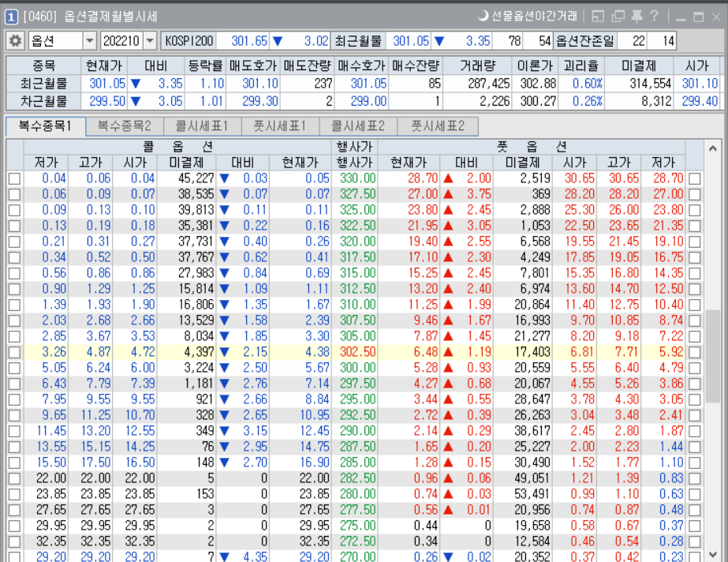Expand the 202210 expiry month dropdown
Screen dimensions: 728x562
150,41
